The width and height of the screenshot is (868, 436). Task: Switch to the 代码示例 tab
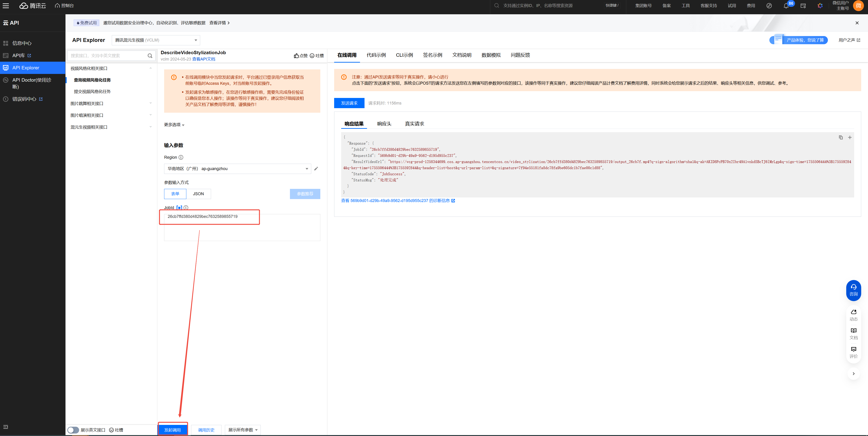click(x=376, y=55)
